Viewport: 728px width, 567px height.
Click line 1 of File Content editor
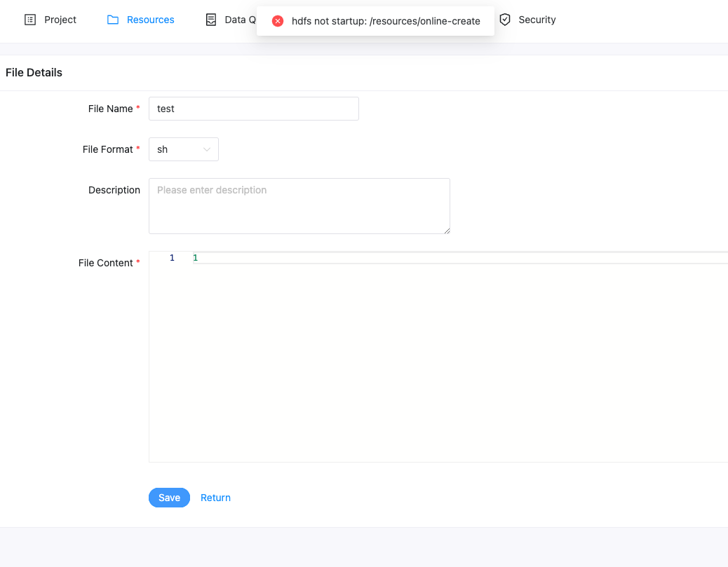[459, 258]
